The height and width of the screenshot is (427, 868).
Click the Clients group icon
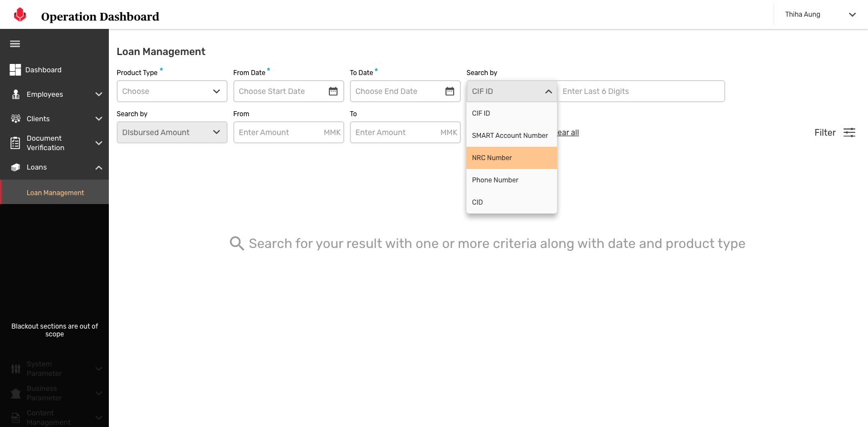(x=16, y=118)
